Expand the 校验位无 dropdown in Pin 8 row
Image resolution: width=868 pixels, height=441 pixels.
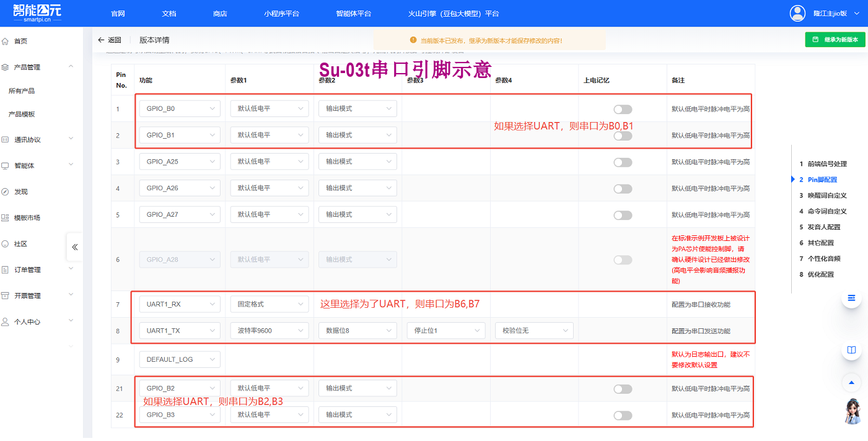click(533, 330)
